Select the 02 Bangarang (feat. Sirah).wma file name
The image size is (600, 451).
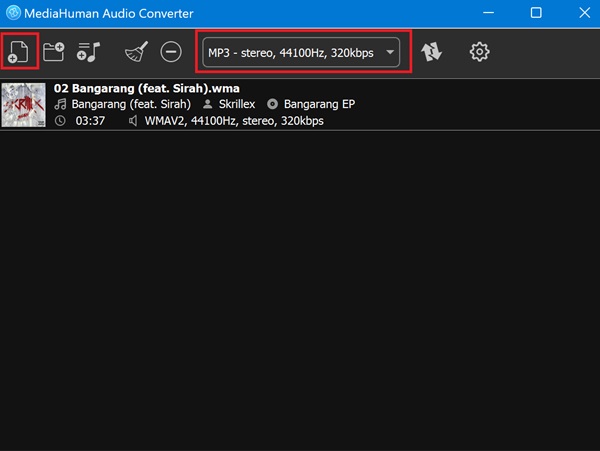click(147, 88)
